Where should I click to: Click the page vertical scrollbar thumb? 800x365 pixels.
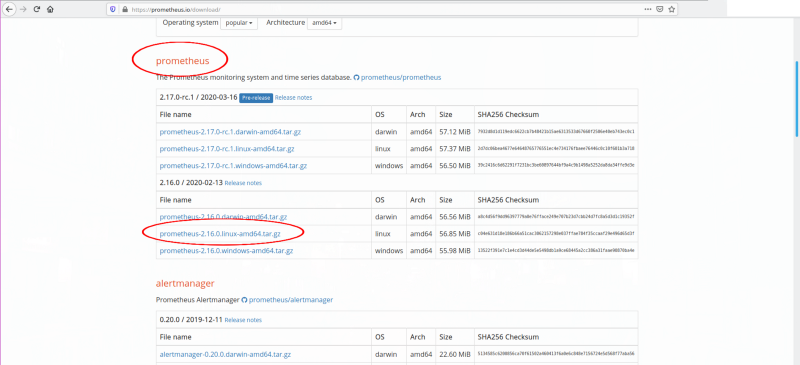pyautogui.click(x=797, y=98)
